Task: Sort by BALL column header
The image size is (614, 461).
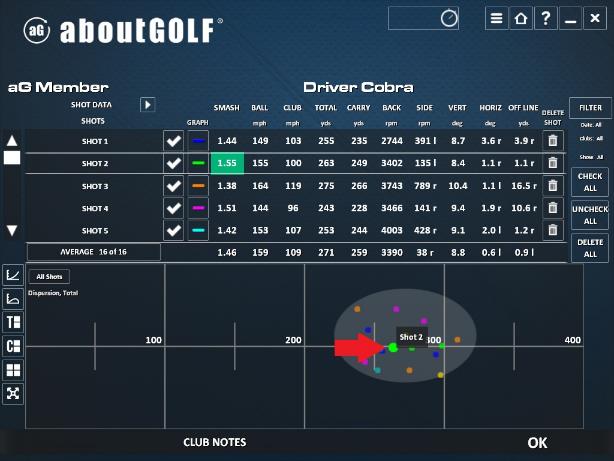Action: point(260,108)
